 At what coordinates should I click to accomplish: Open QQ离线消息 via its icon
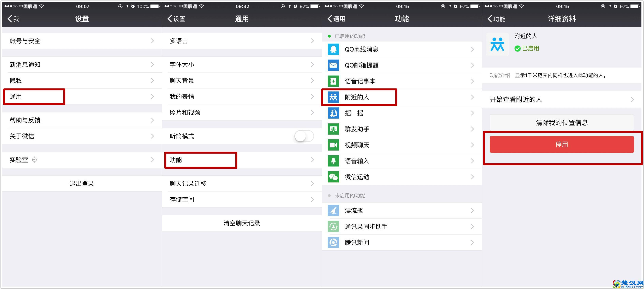(333, 49)
